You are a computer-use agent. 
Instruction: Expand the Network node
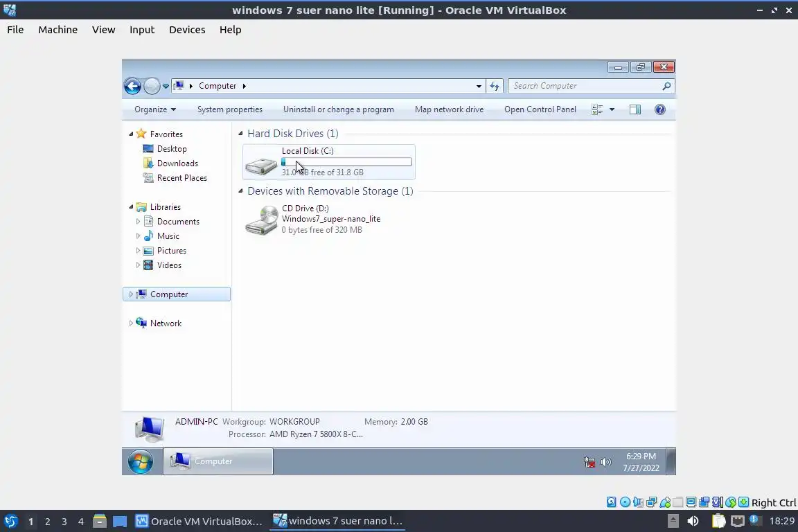pyautogui.click(x=131, y=323)
